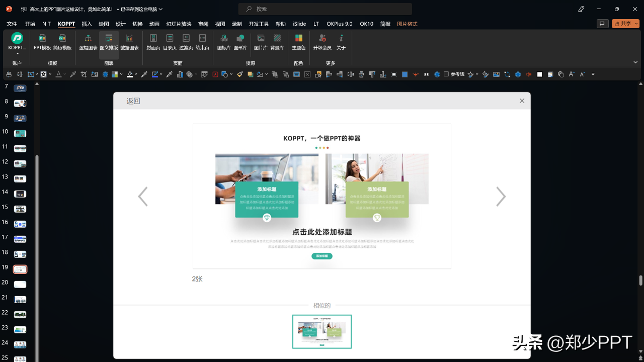
Task: Close the template preview dialog
Action: pyautogui.click(x=522, y=101)
